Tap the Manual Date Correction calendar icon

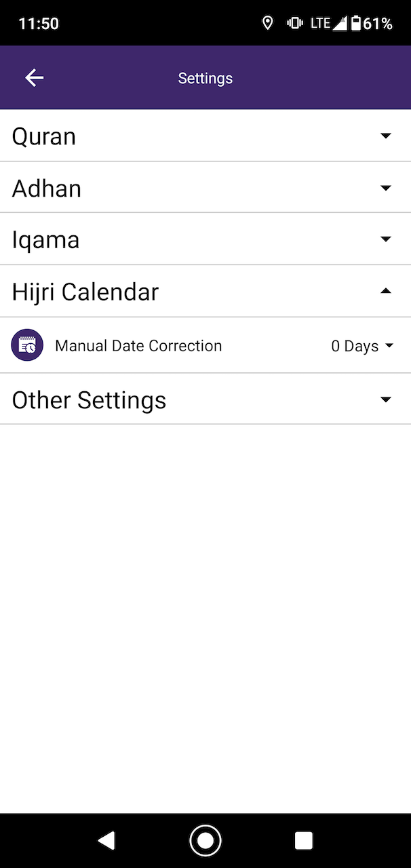click(27, 345)
